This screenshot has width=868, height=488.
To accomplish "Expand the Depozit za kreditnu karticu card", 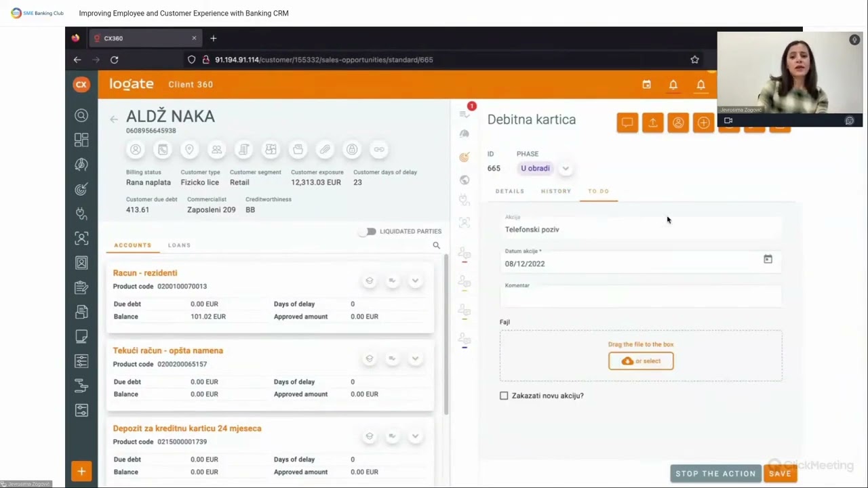I will coord(415,436).
